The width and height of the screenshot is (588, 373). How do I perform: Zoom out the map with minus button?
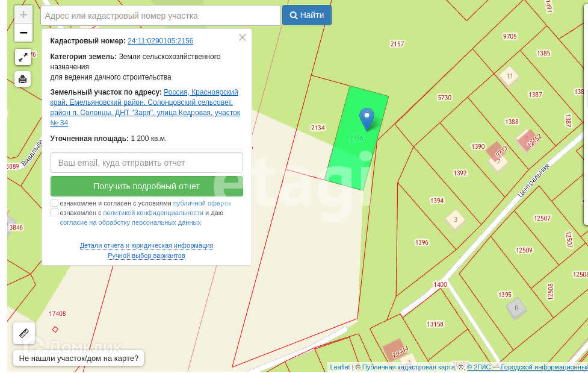click(23, 33)
